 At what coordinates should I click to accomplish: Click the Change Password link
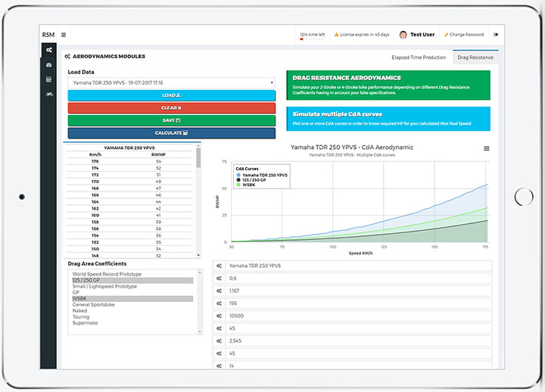464,34
